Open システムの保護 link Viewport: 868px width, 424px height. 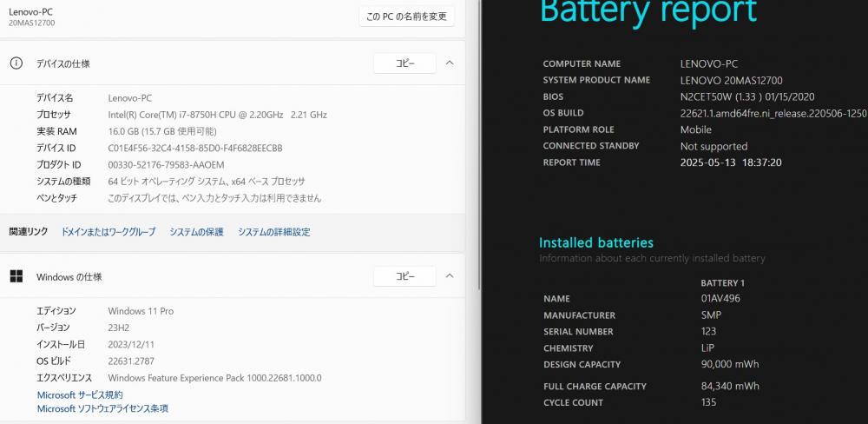196,232
